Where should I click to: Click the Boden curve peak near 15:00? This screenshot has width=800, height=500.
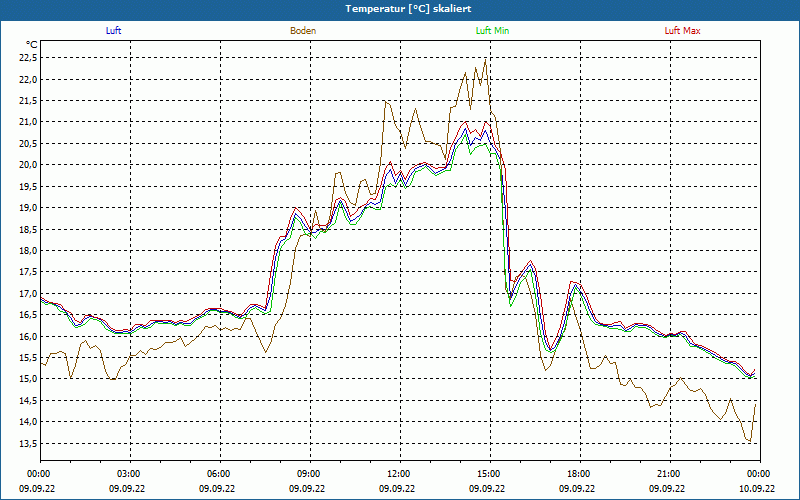click(x=485, y=60)
